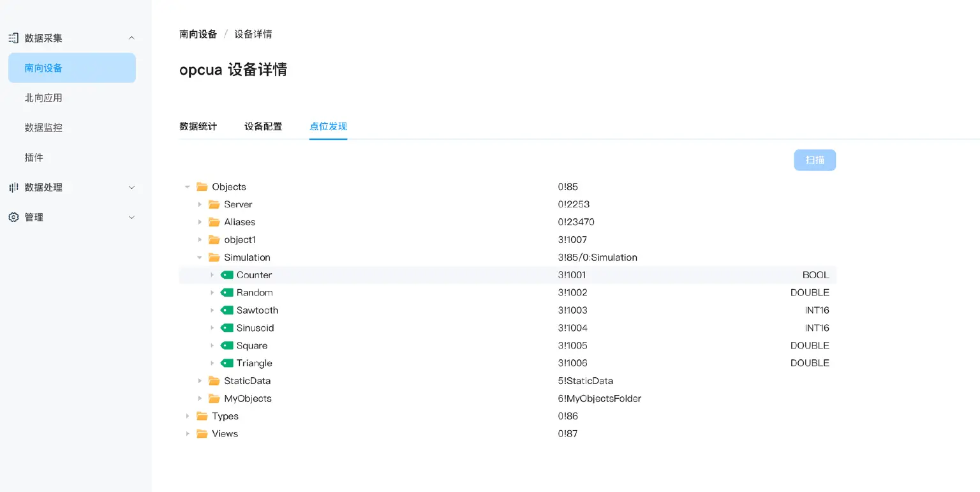Collapse the Objects tree node
980x492 pixels.
pyautogui.click(x=187, y=186)
